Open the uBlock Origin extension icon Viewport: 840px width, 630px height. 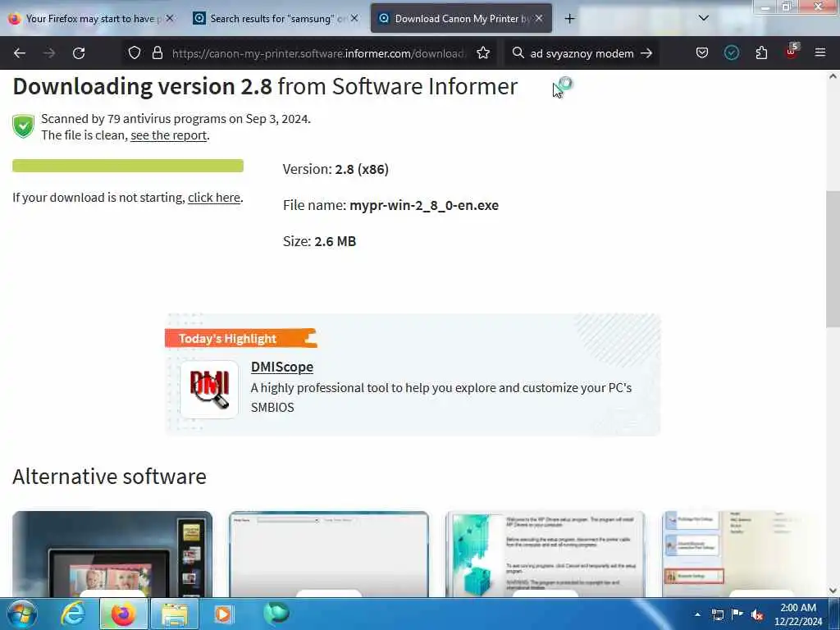(x=792, y=52)
